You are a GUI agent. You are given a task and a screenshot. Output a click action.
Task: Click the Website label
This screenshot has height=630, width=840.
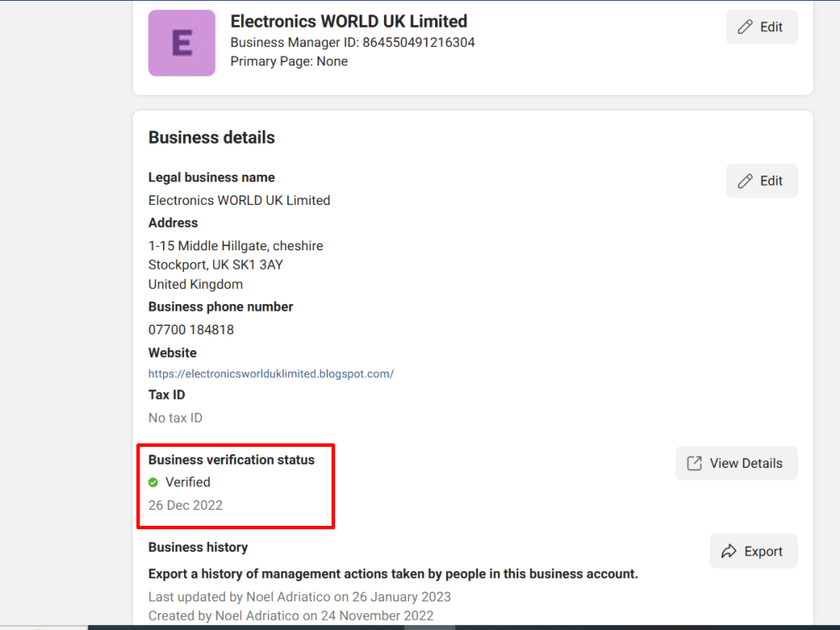point(172,353)
